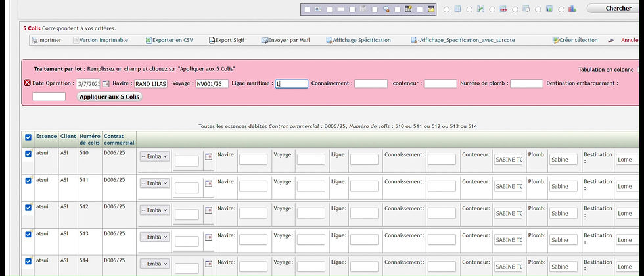Toggle the select-all checkbox in table header

[28, 137]
